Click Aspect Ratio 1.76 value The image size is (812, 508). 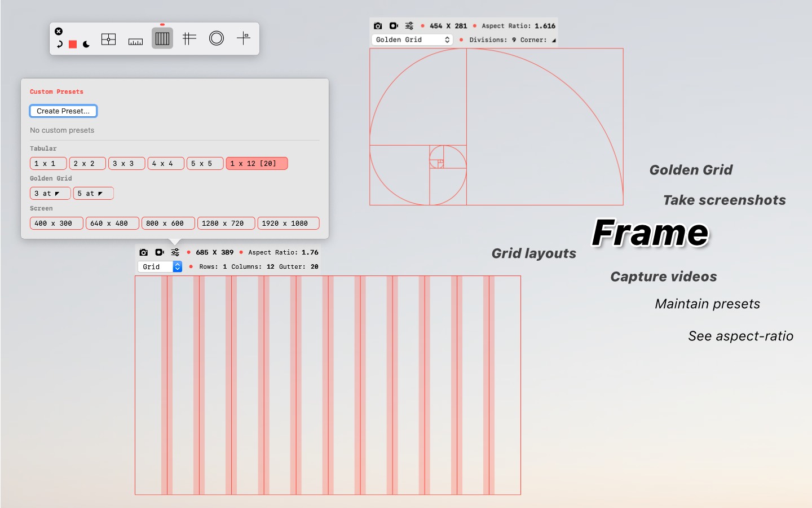pos(310,253)
